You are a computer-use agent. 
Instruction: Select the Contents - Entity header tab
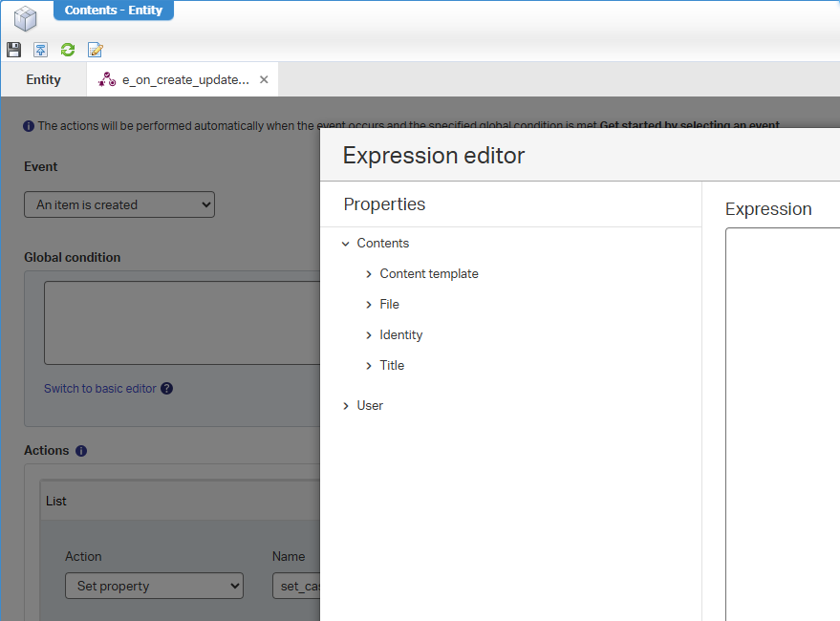113,11
